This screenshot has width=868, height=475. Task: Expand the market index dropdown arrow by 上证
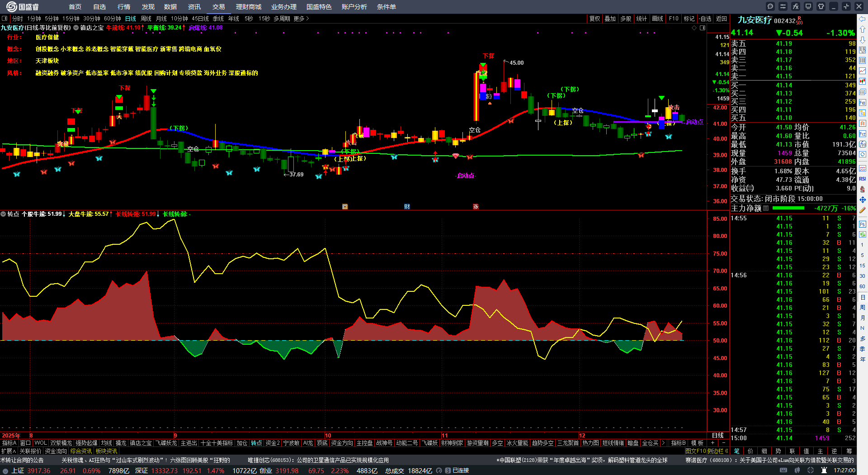[5, 471]
